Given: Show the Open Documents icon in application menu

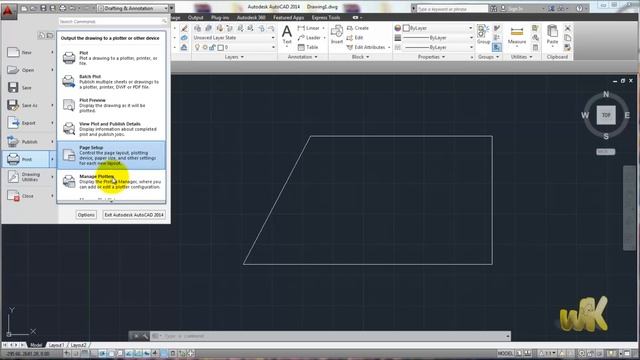Looking at the screenshot, I should click(x=50, y=36).
